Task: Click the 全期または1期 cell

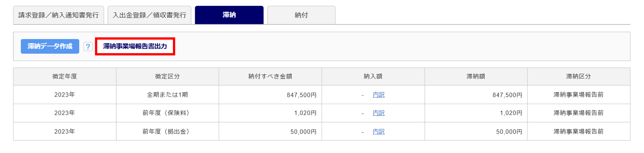Action: tap(167, 95)
